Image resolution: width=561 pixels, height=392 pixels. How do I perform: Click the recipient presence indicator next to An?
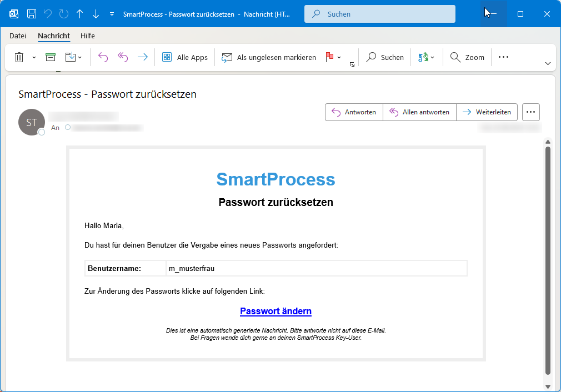click(68, 127)
